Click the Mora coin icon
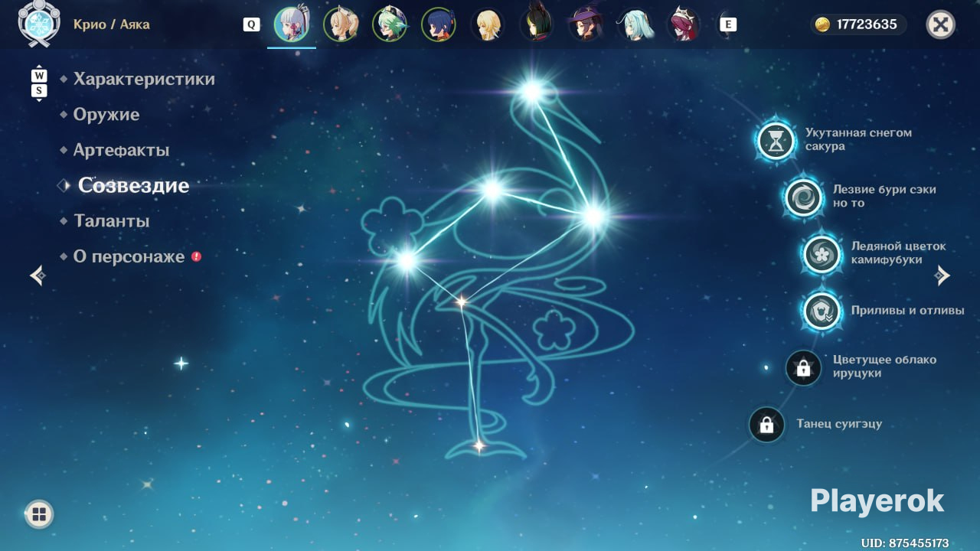Viewport: 980px width, 551px height. (822, 24)
